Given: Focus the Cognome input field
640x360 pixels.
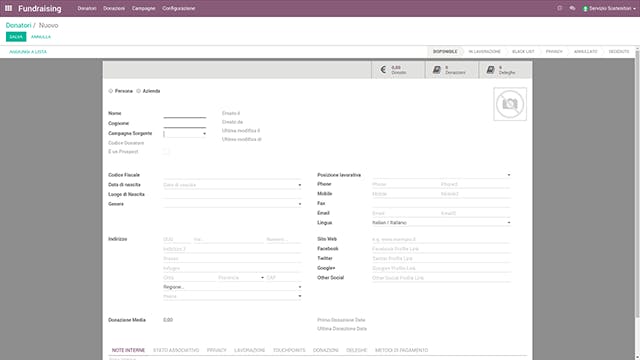Looking at the screenshot, I should tap(184, 123).
